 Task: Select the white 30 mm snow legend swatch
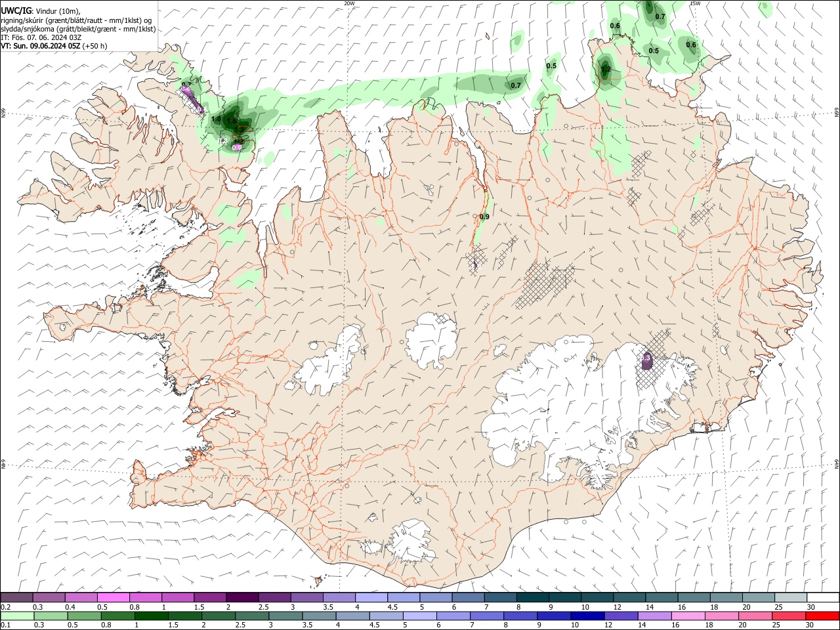click(x=823, y=598)
